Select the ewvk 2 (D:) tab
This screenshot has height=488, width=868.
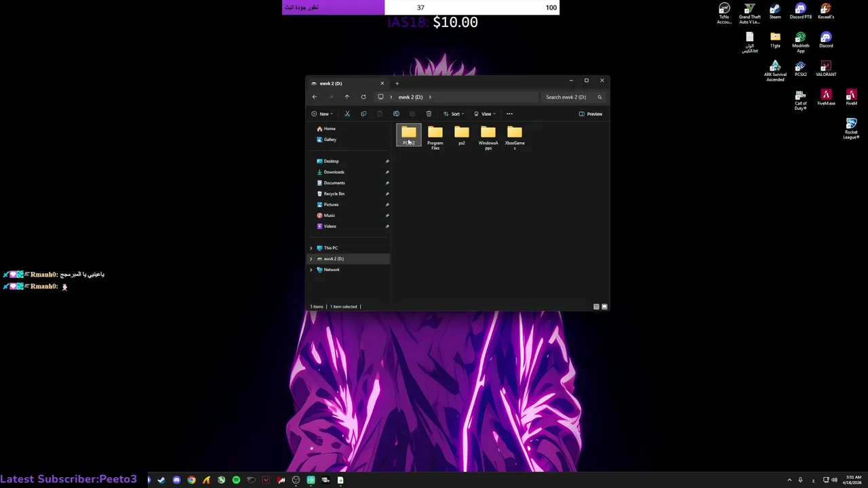click(346, 83)
